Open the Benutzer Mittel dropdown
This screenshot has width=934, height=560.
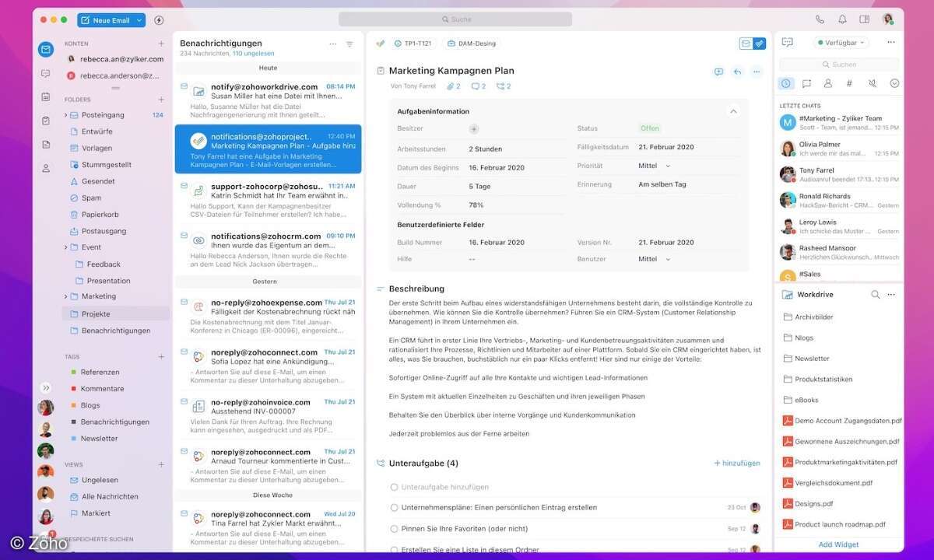point(655,259)
